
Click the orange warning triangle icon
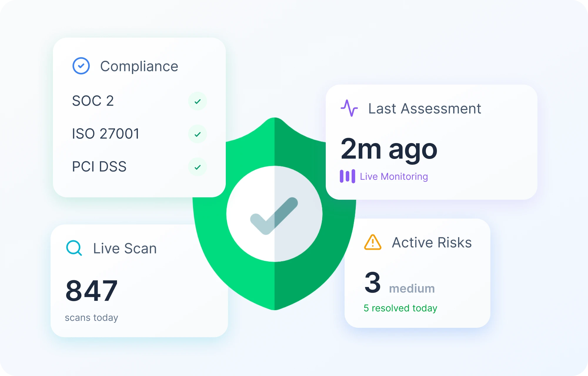(372, 243)
